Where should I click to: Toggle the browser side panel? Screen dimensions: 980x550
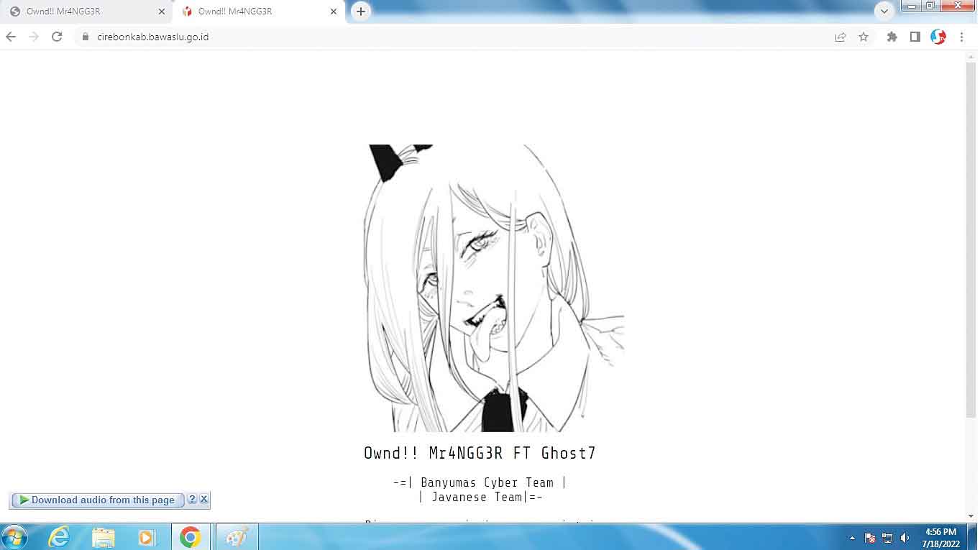(915, 37)
